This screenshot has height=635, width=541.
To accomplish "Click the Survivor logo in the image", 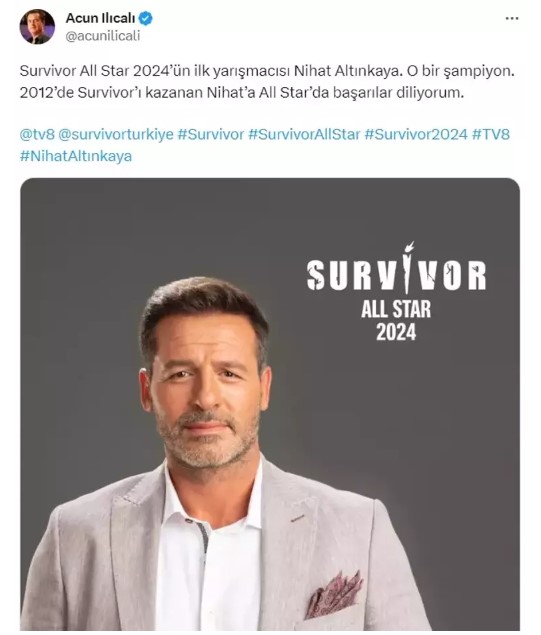I will pos(396,270).
